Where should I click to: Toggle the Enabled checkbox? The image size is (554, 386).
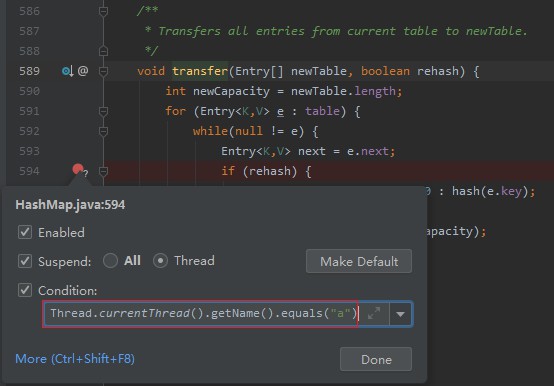click(x=25, y=232)
